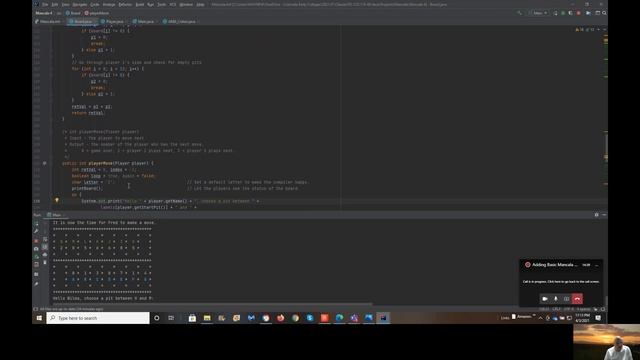Open Skype from the taskbar

pos(310,318)
